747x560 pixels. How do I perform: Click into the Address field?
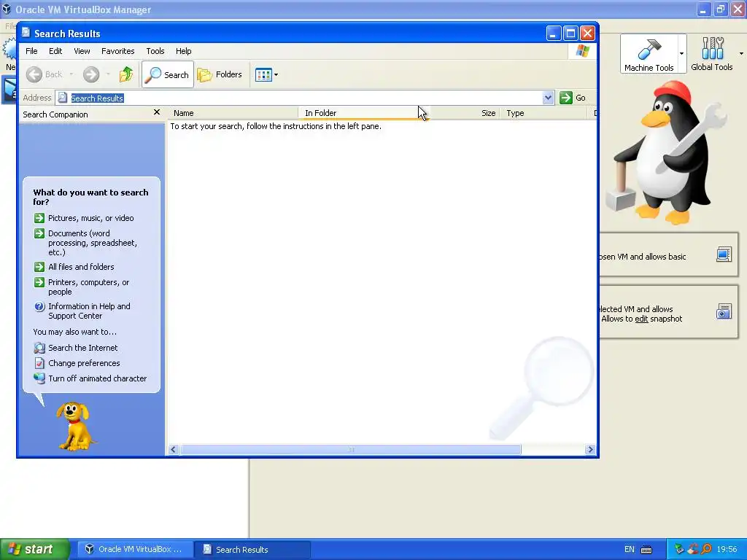[305, 98]
